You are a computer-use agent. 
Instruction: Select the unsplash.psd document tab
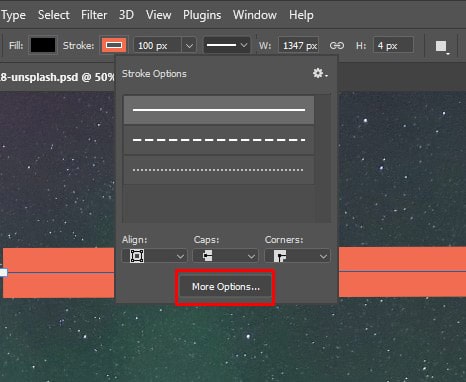57,77
